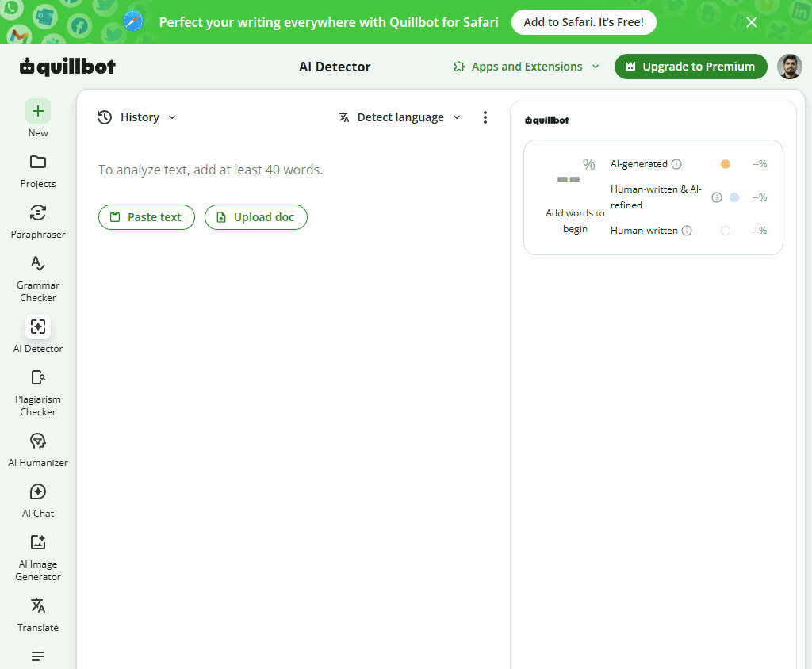Expand the History dropdown

click(172, 117)
